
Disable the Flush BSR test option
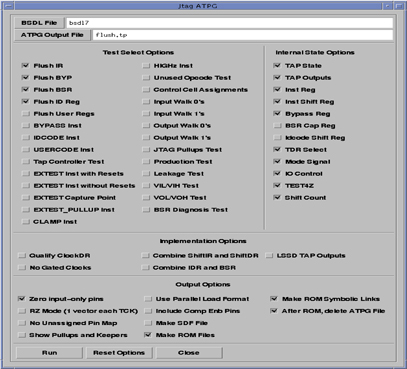25,90
